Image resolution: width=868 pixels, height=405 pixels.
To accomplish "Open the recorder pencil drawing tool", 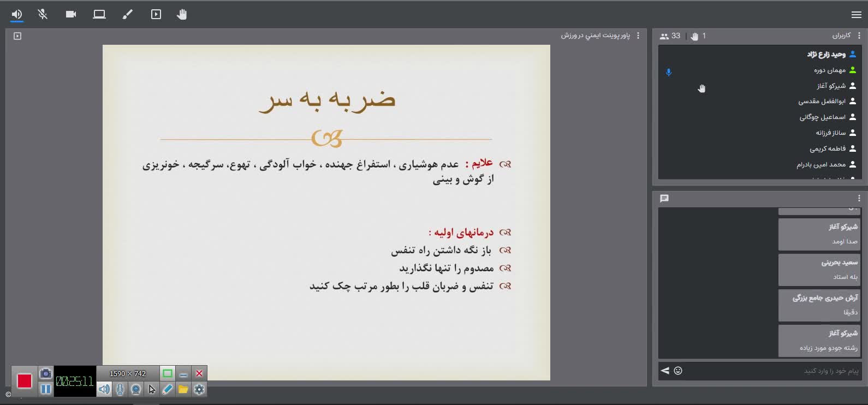I will pyautogui.click(x=168, y=389).
